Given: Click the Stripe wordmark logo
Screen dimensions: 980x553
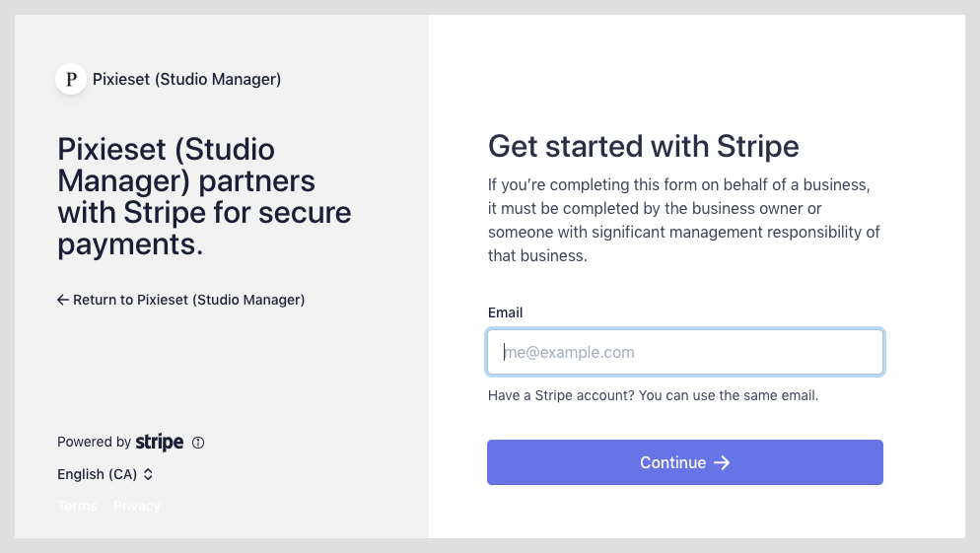Looking at the screenshot, I should pos(160,442).
